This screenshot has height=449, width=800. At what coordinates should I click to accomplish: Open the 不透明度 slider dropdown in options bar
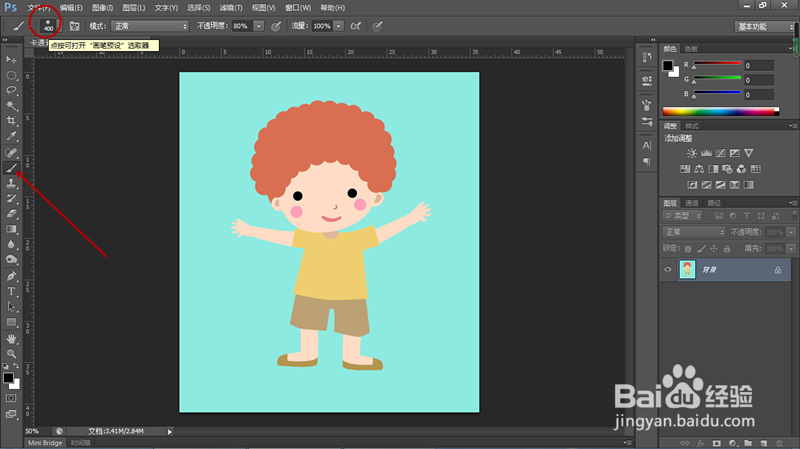259,26
